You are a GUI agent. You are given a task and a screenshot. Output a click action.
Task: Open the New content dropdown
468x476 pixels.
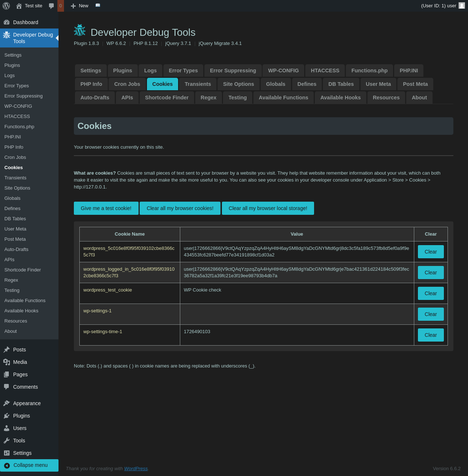[x=80, y=6]
